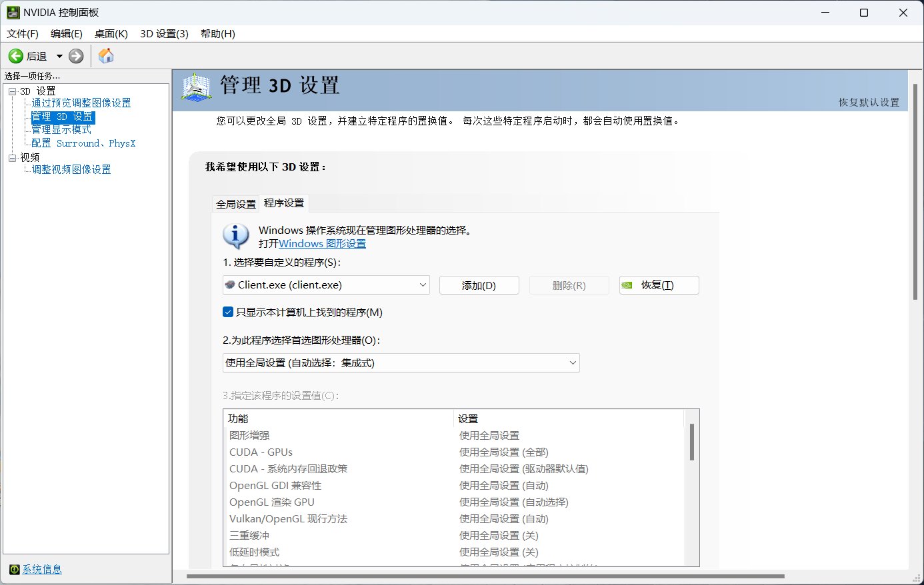Open the 桌面(K) menu
Image resolution: width=924 pixels, height=585 pixels.
point(111,34)
